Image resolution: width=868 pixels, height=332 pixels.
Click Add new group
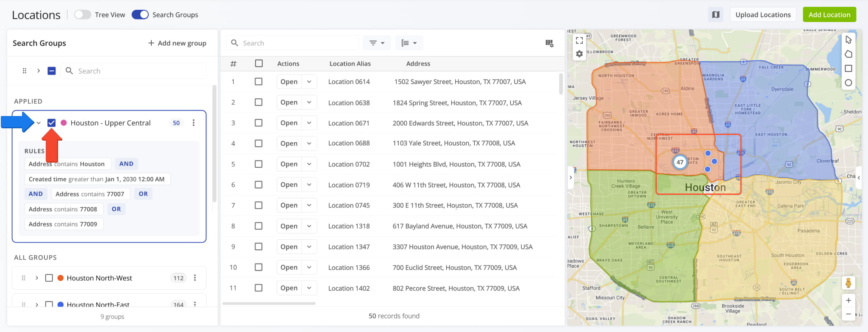177,43
